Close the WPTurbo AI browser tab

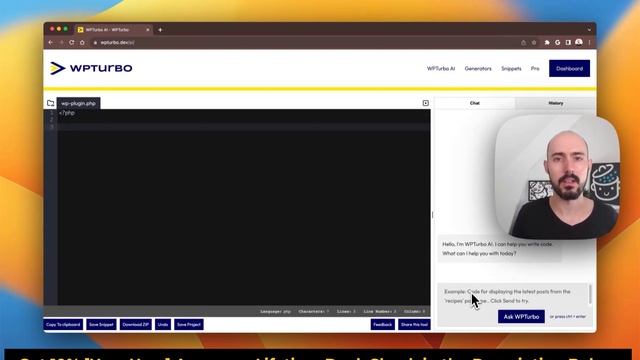(x=148, y=30)
